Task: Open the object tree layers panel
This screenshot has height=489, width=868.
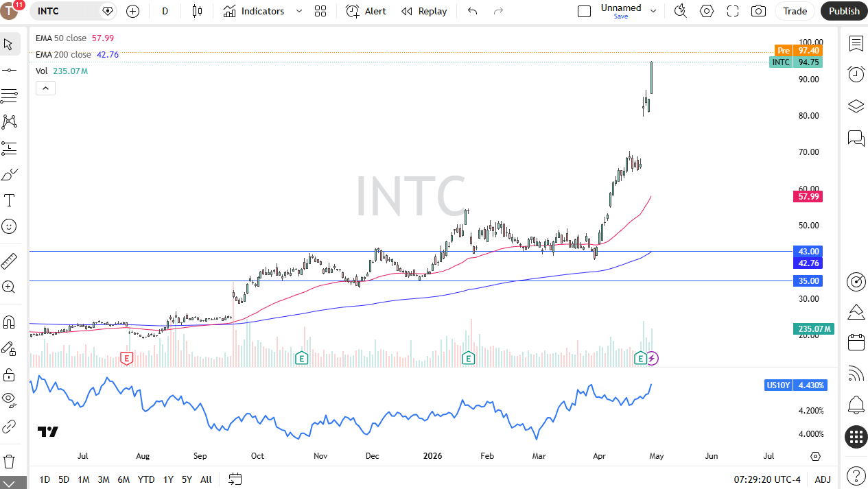Action: point(856,106)
